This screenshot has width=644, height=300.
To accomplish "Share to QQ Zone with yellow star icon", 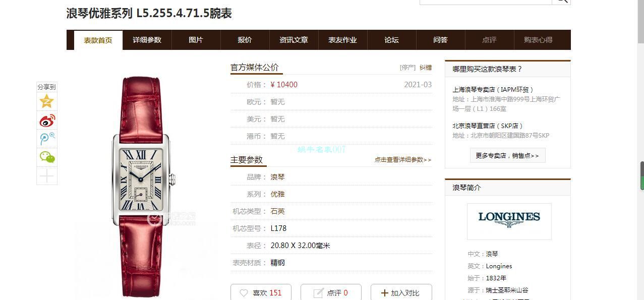I will pos(46,101).
